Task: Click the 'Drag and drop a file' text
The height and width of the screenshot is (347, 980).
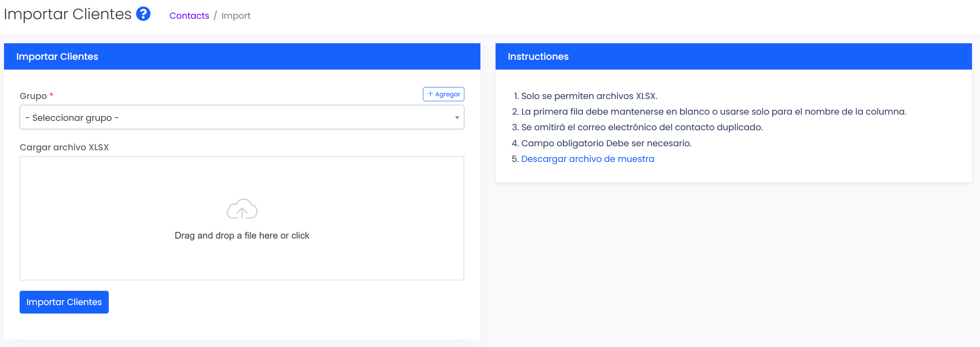Action: tap(242, 235)
